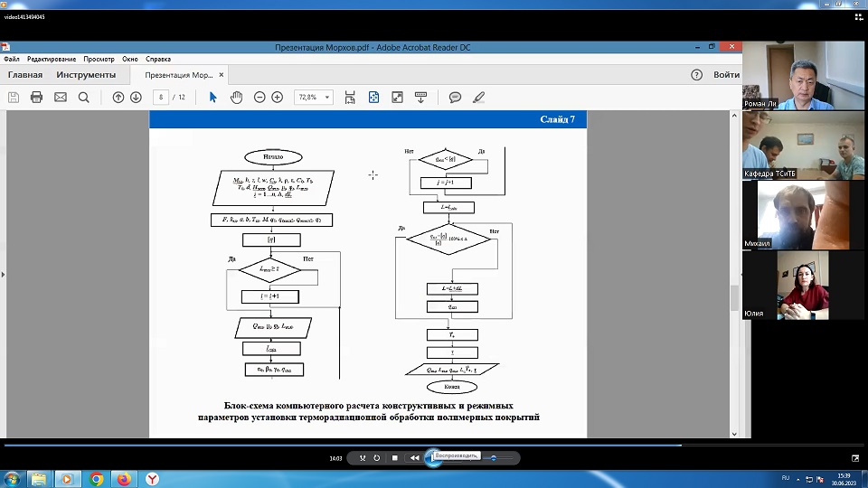Click the video seek progress bar
Viewport: 868px width, 488px height.
434,445
